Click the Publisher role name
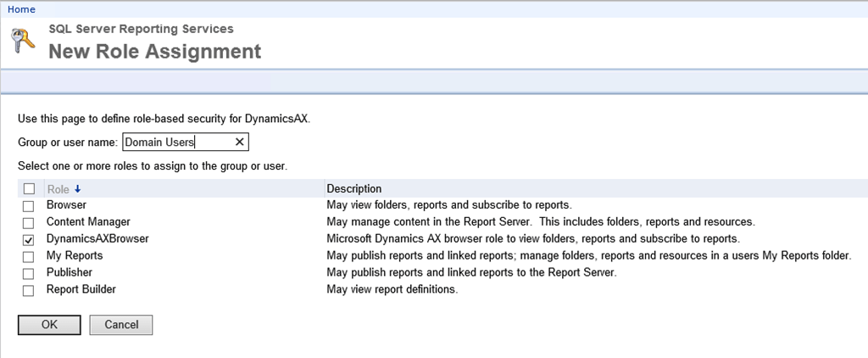The width and height of the screenshot is (868, 358). (x=70, y=272)
